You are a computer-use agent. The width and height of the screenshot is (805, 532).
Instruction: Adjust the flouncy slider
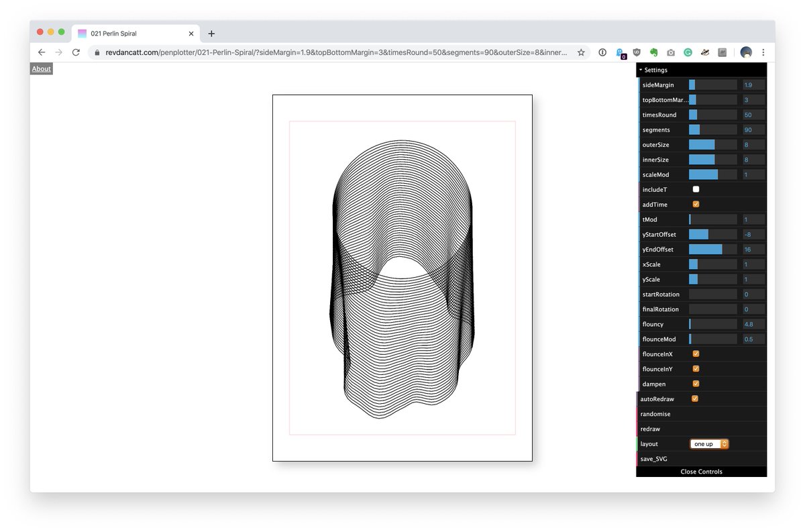713,324
